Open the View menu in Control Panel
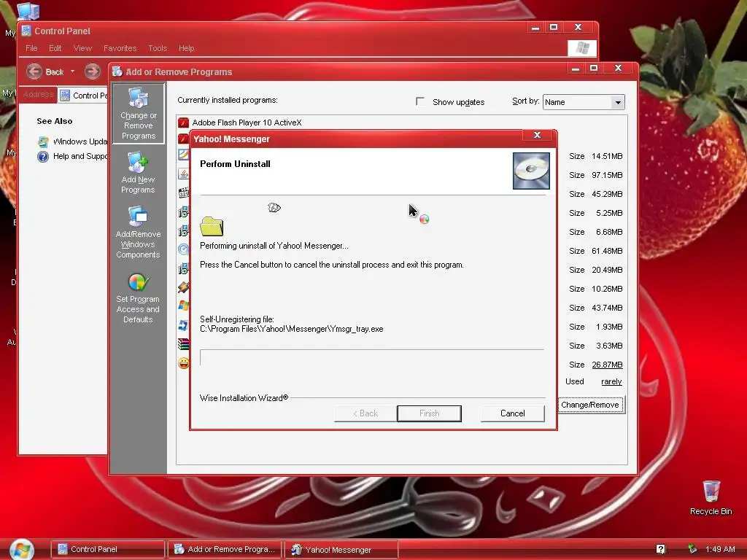This screenshot has height=560, width=747. coord(82,48)
